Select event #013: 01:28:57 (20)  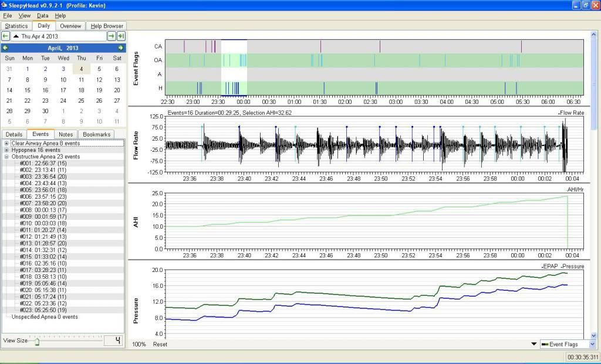[x=43, y=243]
